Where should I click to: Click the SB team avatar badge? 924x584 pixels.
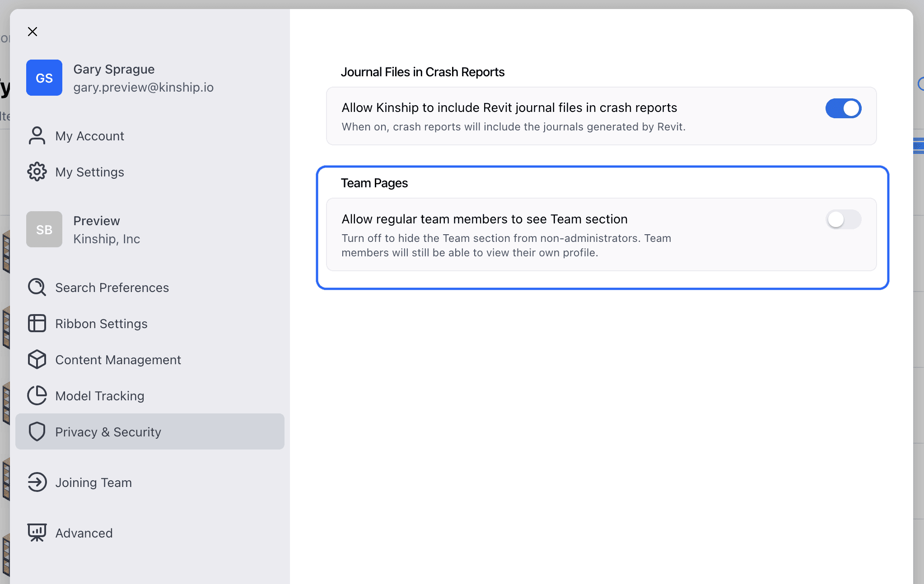[x=44, y=229]
